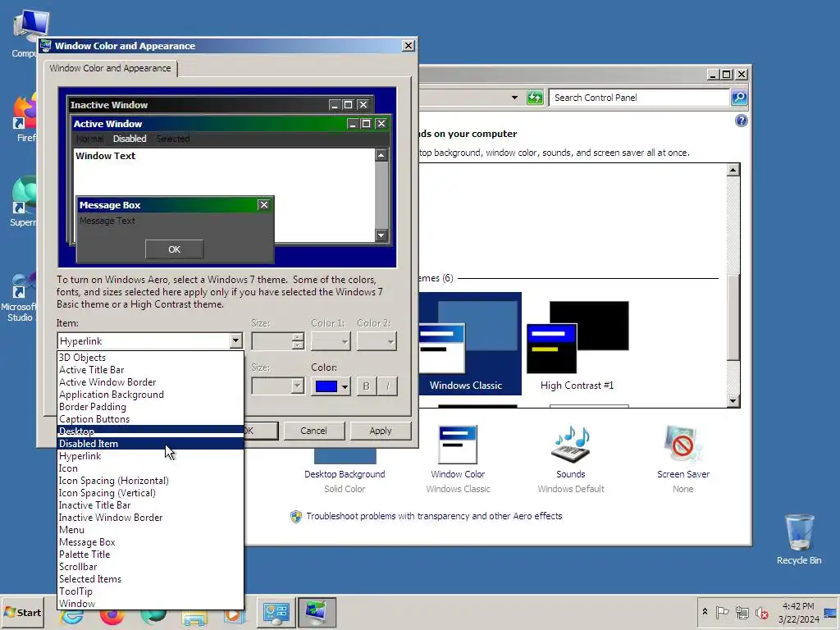This screenshot has width=840, height=630.
Task: Click the network tray icon
Action: pos(742,613)
